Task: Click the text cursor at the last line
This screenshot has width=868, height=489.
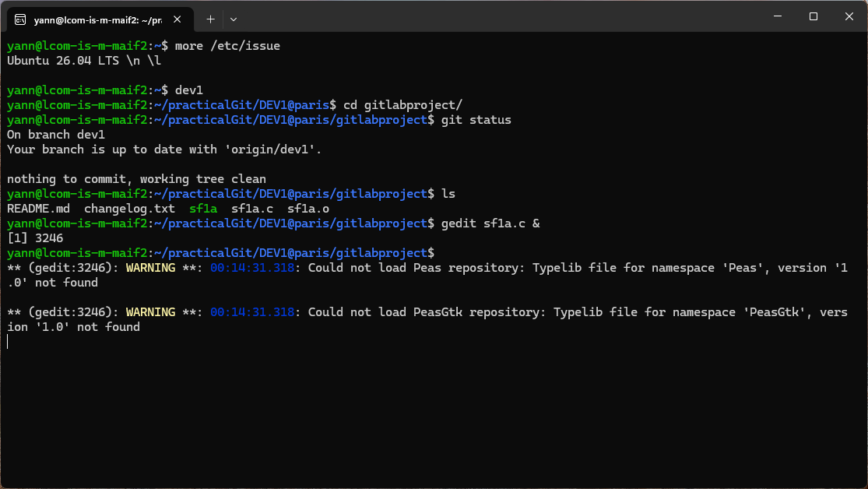Action: (x=8, y=342)
